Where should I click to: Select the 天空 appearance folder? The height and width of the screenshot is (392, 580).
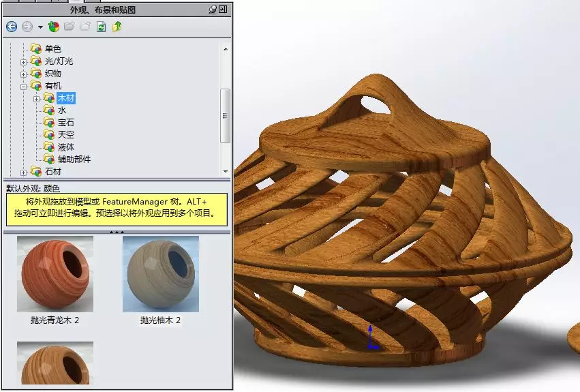click(66, 134)
